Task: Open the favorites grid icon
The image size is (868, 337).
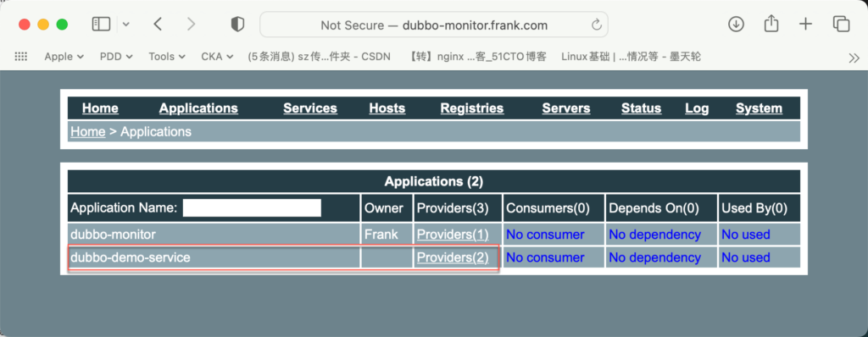Action: click(x=21, y=56)
